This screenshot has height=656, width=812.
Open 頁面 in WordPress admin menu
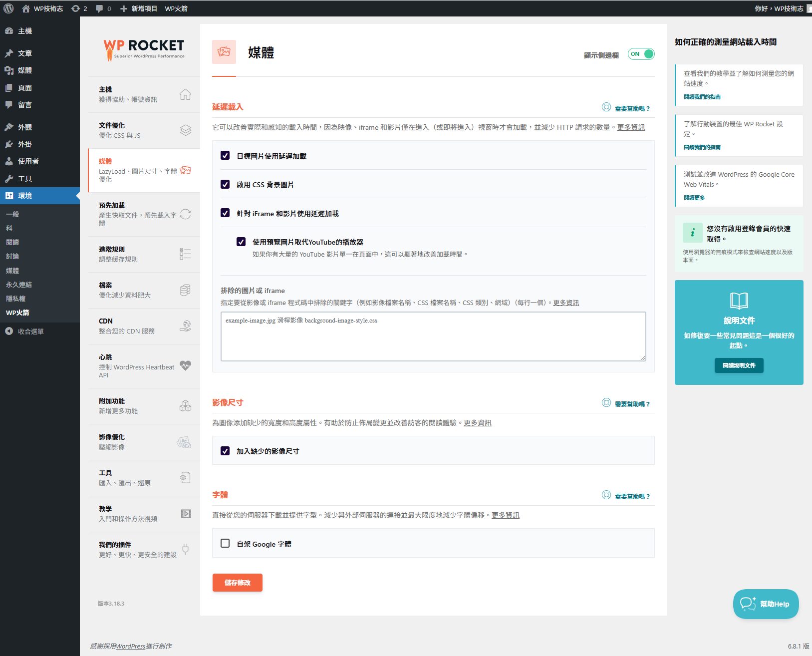(40, 88)
